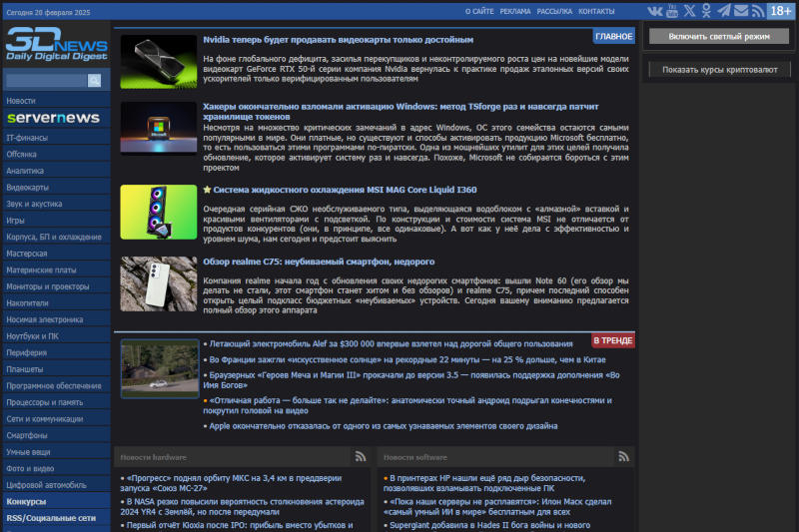Click the search magnifier button in sidebar

(x=94, y=81)
